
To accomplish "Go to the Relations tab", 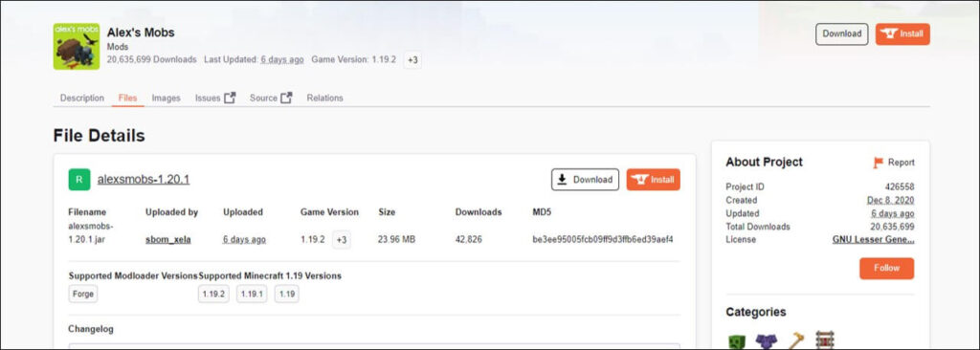I will tap(325, 98).
